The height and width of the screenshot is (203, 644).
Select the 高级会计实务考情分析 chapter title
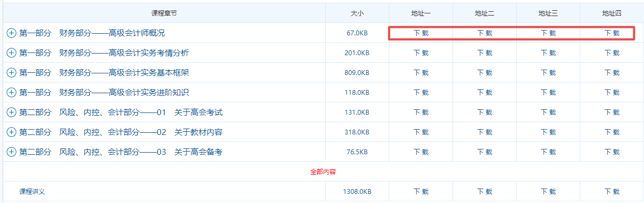[x=104, y=53]
